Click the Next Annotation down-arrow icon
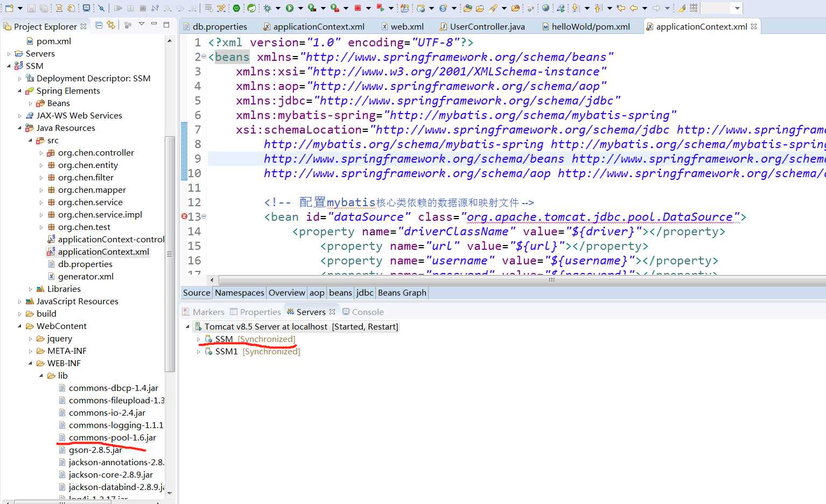This screenshot has height=504, width=826. point(575,8)
